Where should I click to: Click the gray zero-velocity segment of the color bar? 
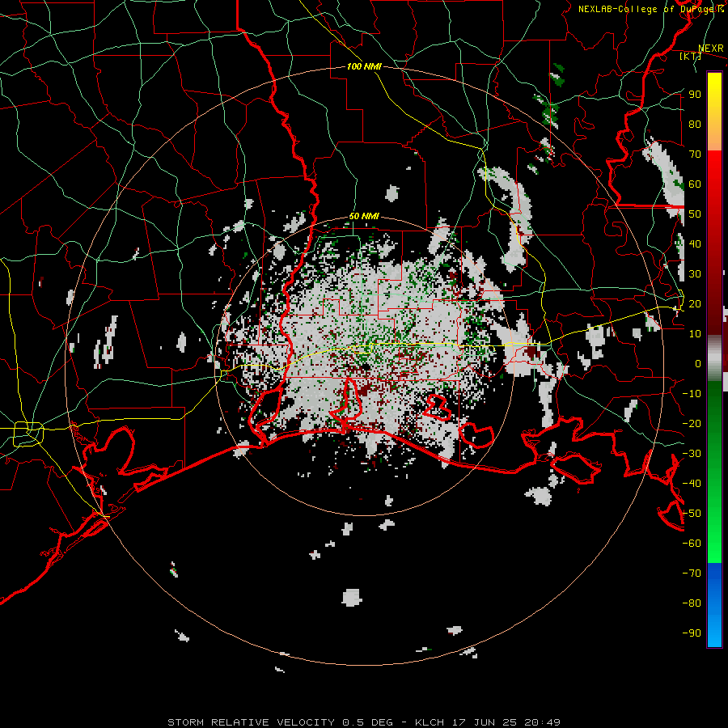(714, 358)
